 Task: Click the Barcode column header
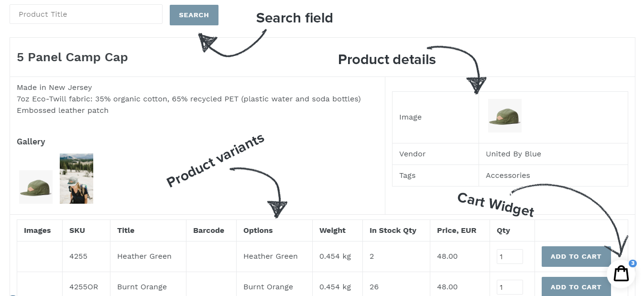(x=209, y=230)
